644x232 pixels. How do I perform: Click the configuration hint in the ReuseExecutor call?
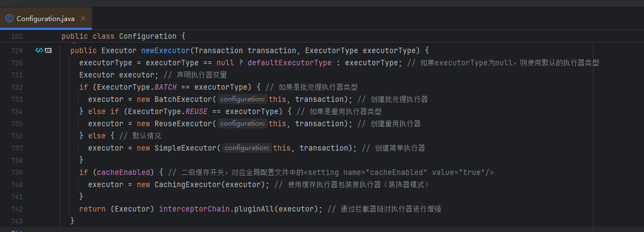click(x=242, y=123)
